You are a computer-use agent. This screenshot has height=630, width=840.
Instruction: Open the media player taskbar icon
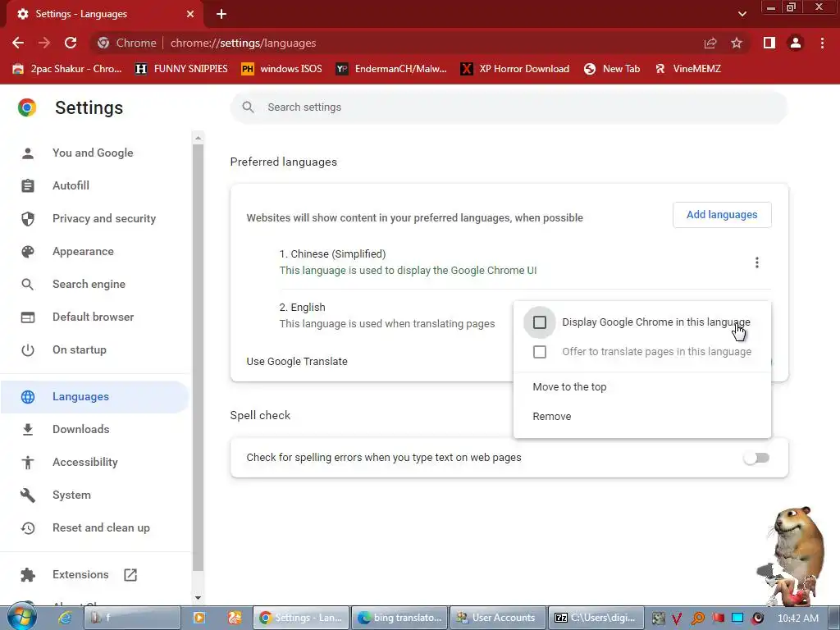coord(199,618)
